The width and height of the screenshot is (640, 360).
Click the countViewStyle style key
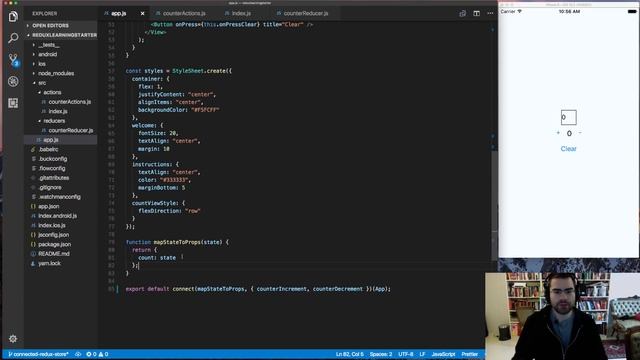coord(156,203)
